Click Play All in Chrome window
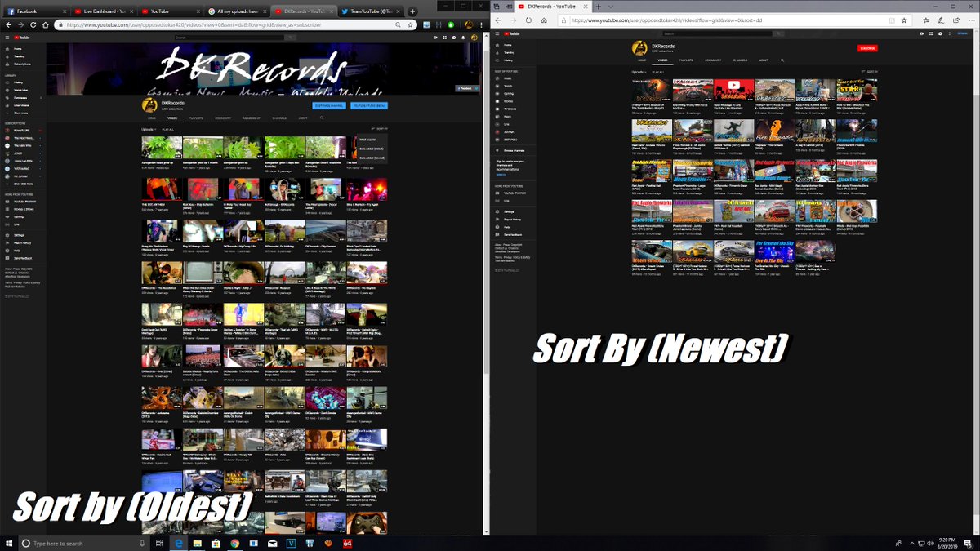The width and height of the screenshot is (980, 551). [168, 129]
